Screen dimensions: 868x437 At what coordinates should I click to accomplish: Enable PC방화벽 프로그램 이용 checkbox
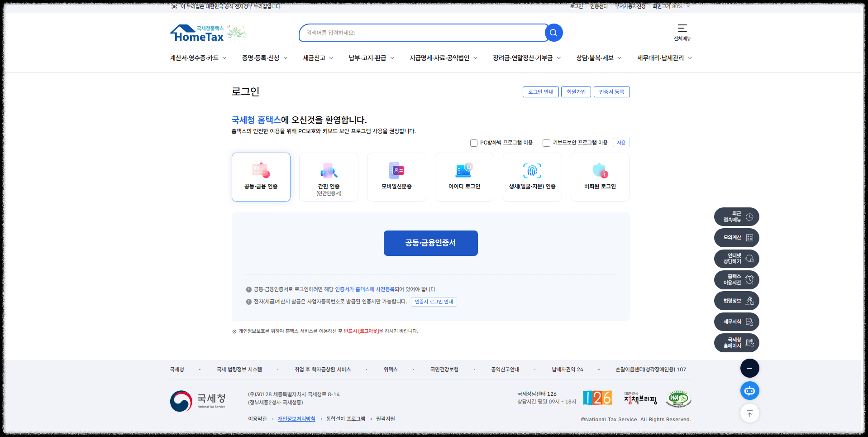474,143
